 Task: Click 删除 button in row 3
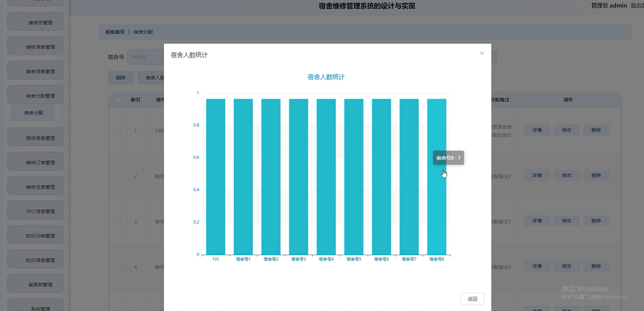point(596,221)
